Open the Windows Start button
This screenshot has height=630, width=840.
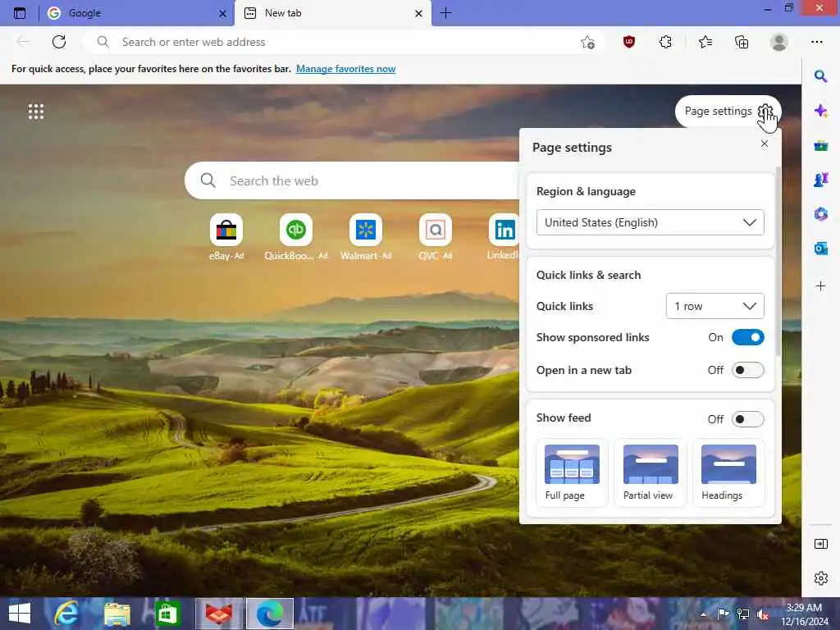pyautogui.click(x=20, y=614)
